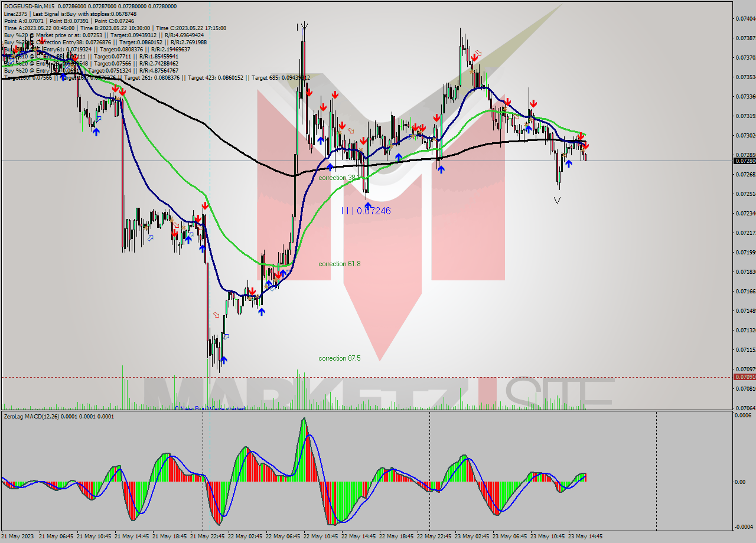Click the Correction Entry38: 0.0726876 line
The image size is (756, 543).
click(105, 42)
